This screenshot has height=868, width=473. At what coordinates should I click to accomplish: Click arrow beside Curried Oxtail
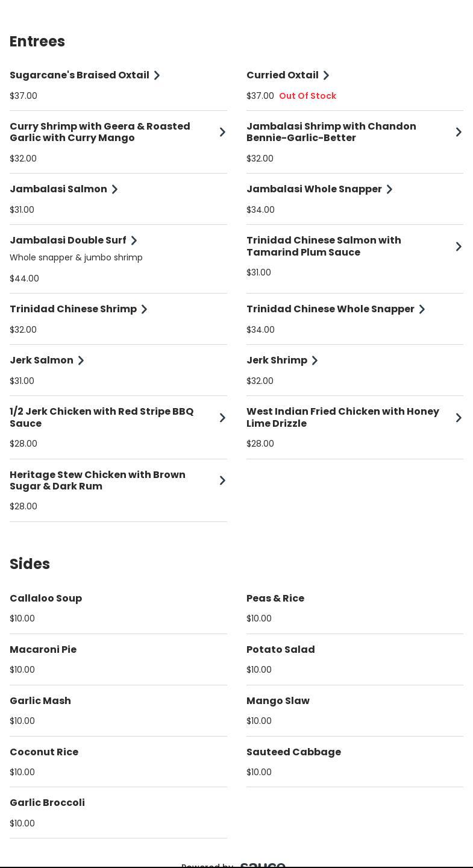[x=326, y=75]
